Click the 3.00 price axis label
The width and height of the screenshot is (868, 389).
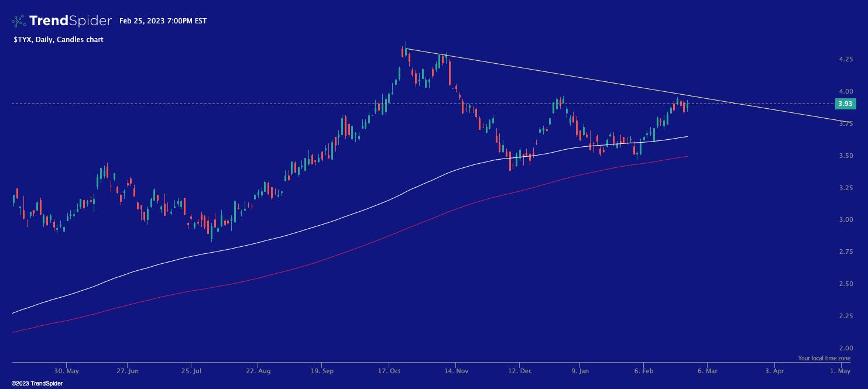coord(845,219)
